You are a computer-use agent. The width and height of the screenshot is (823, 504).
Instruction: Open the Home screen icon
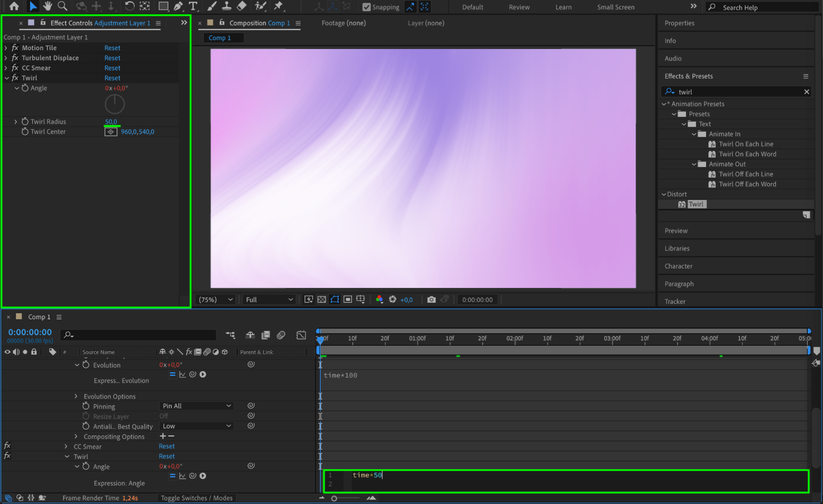click(x=14, y=6)
